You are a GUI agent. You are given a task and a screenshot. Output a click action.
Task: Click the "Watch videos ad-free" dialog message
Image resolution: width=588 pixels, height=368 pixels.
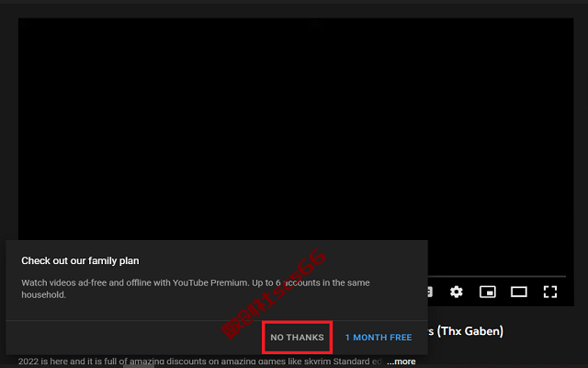pos(196,288)
